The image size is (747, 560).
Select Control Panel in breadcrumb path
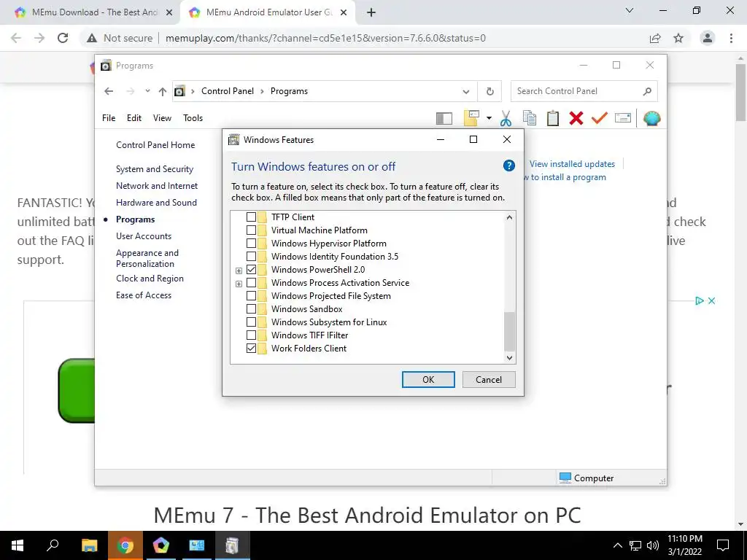(x=228, y=91)
